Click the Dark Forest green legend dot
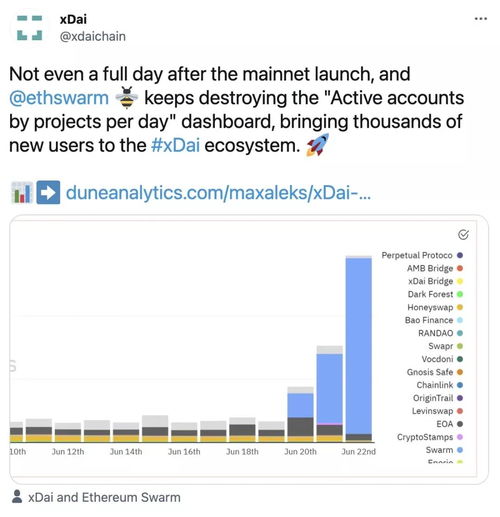Viewport: 500px width, 517px height. click(460, 294)
